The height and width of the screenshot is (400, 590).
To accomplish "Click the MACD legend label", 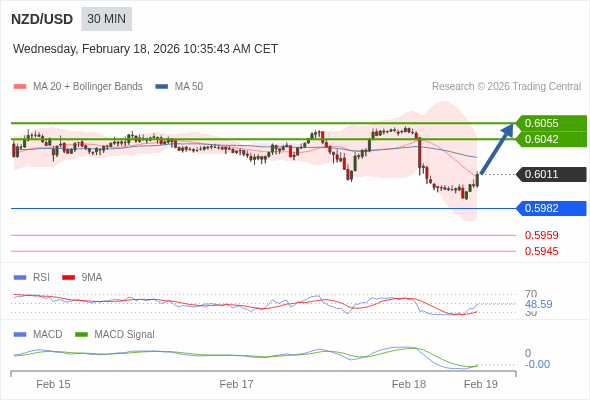I will pos(48,335).
